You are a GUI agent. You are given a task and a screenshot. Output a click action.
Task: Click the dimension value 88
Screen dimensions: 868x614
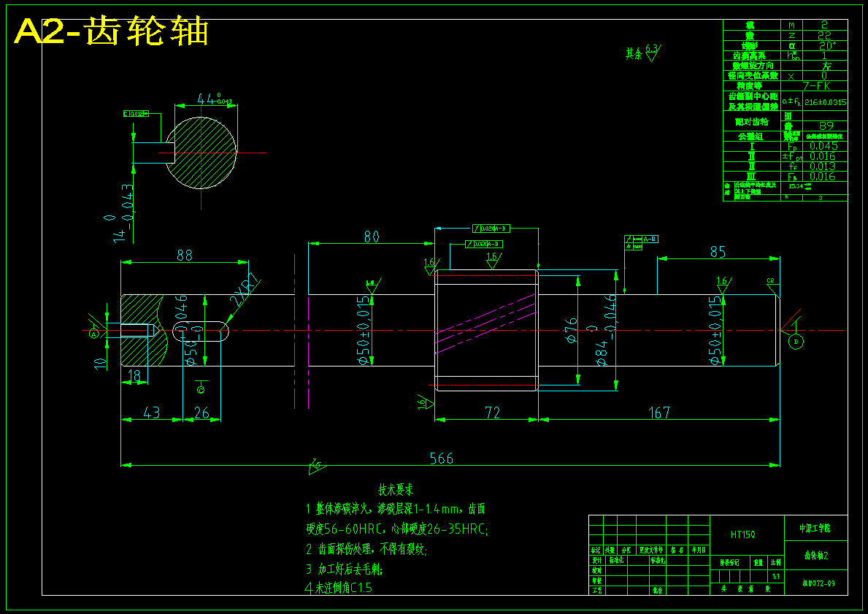185,256
